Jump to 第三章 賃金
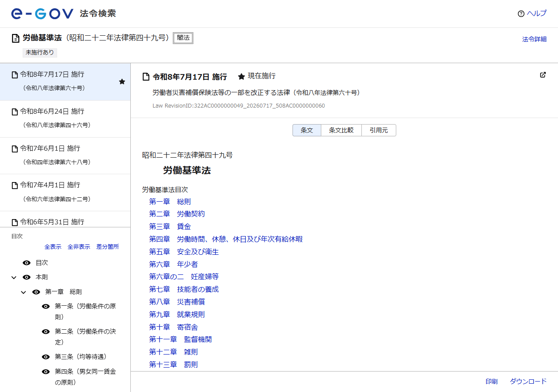The width and height of the screenshot is (558, 392). pyautogui.click(x=170, y=226)
